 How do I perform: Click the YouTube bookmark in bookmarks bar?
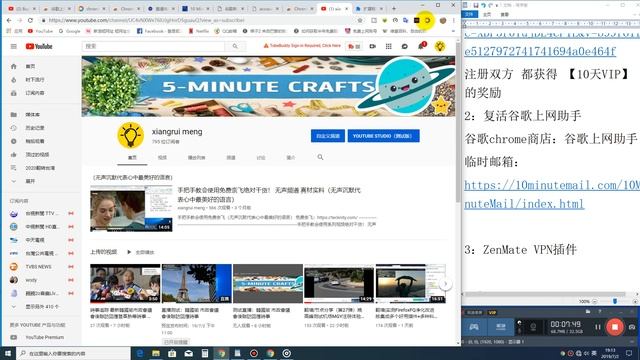(x=40, y=31)
